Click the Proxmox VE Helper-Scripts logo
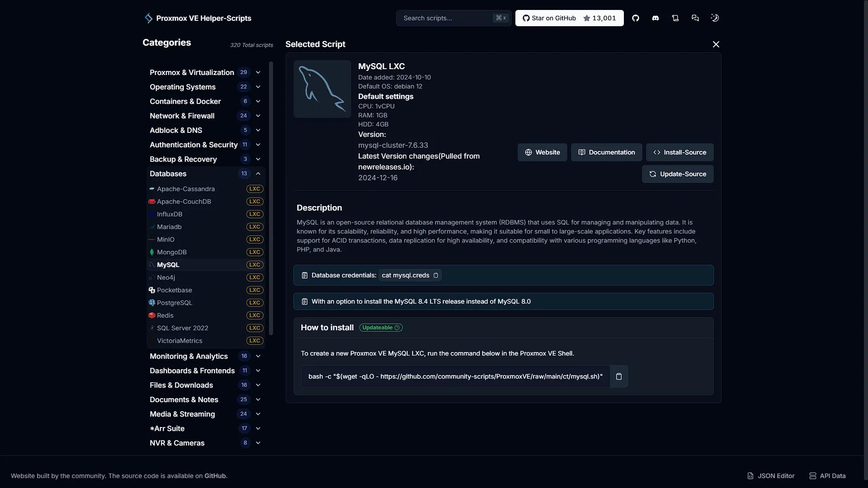This screenshot has width=868, height=488. point(198,18)
